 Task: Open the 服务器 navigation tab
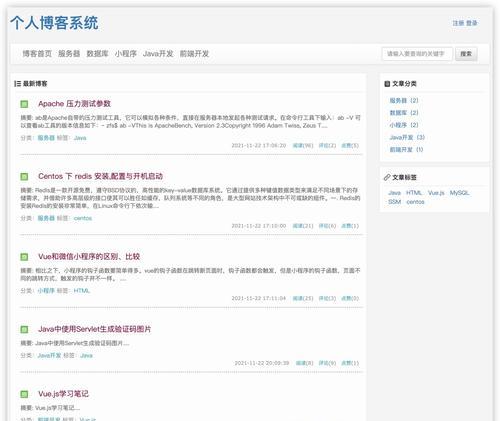coord(69,54)
